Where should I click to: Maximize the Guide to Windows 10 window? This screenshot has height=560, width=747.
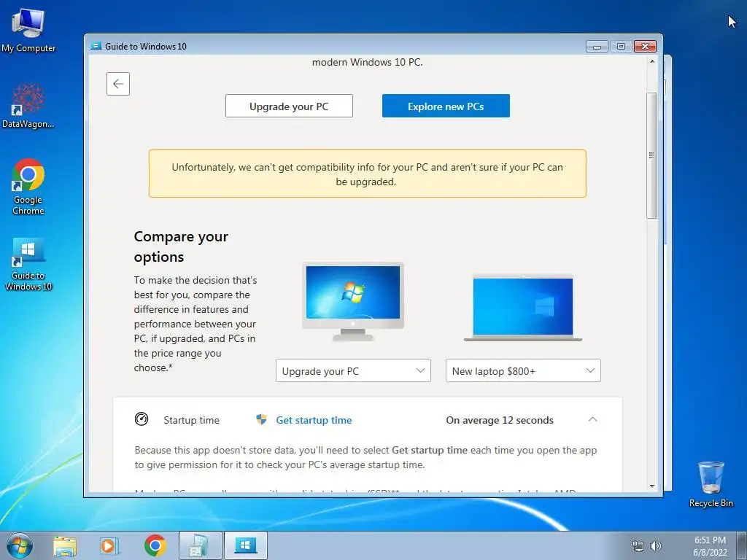[621, 46]
